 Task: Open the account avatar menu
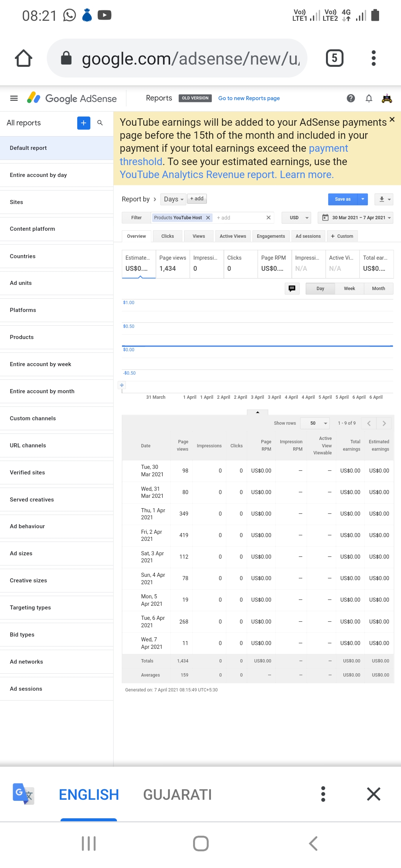(387, 98)
